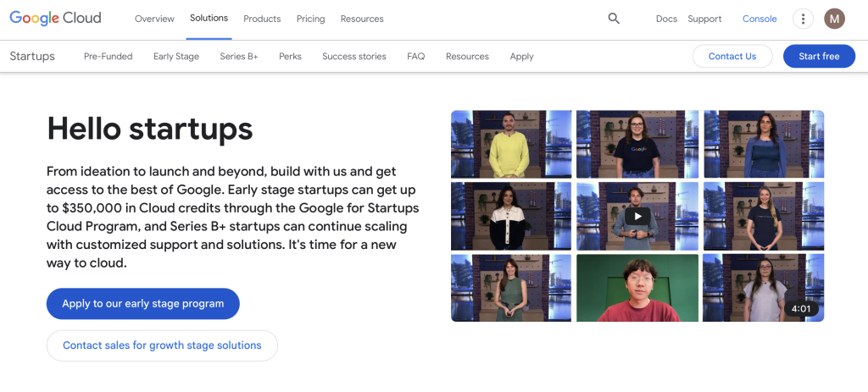868x392 pixels.
Task: Click the 4:01 video duration badge
Action: 801,308
